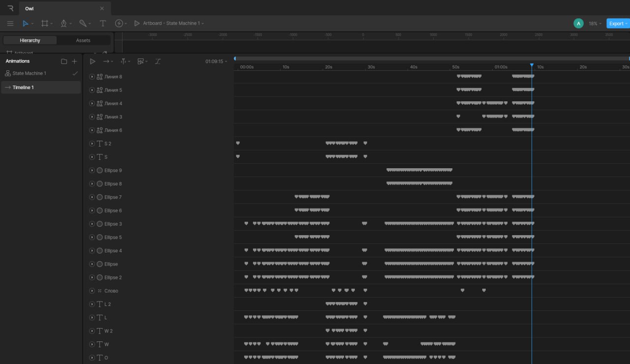630x364 pixels.
Task: Click the blue Export button
Action: click(617, 24)
